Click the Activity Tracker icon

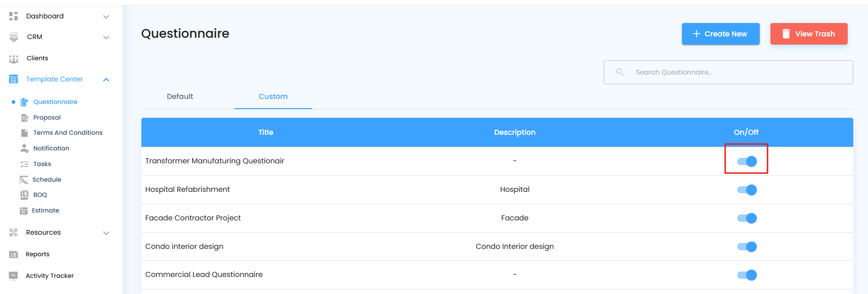click(x=13, y=276)
